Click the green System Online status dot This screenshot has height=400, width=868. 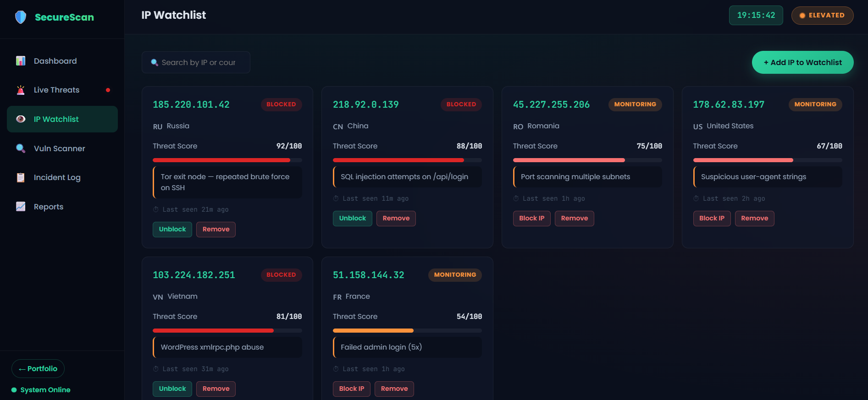point(14,390)
